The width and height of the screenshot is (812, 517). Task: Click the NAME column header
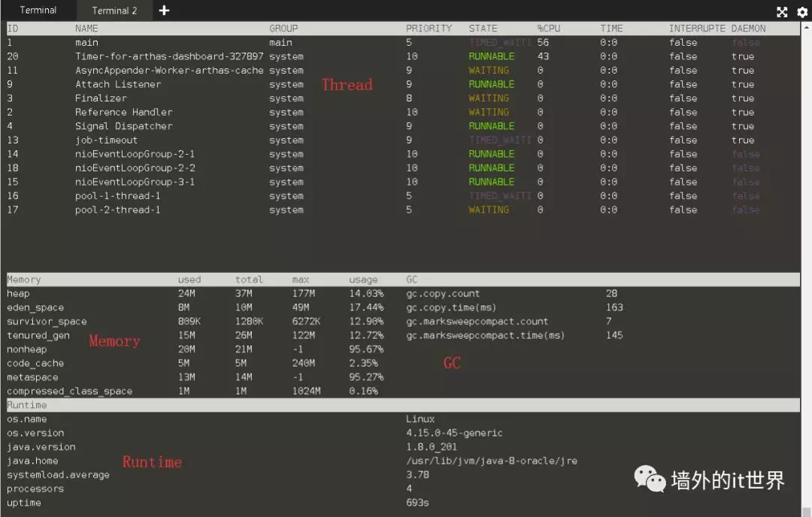tap(86, 29)
